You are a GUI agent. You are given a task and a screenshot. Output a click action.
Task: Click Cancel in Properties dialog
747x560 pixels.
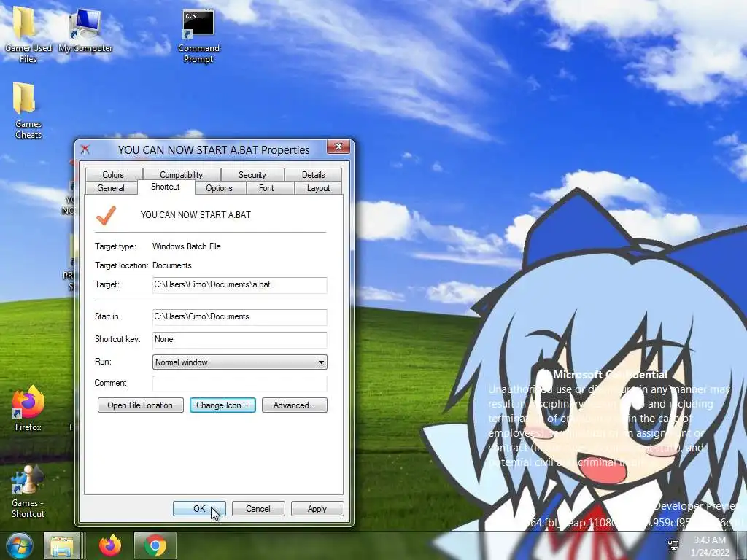[258, 508]
